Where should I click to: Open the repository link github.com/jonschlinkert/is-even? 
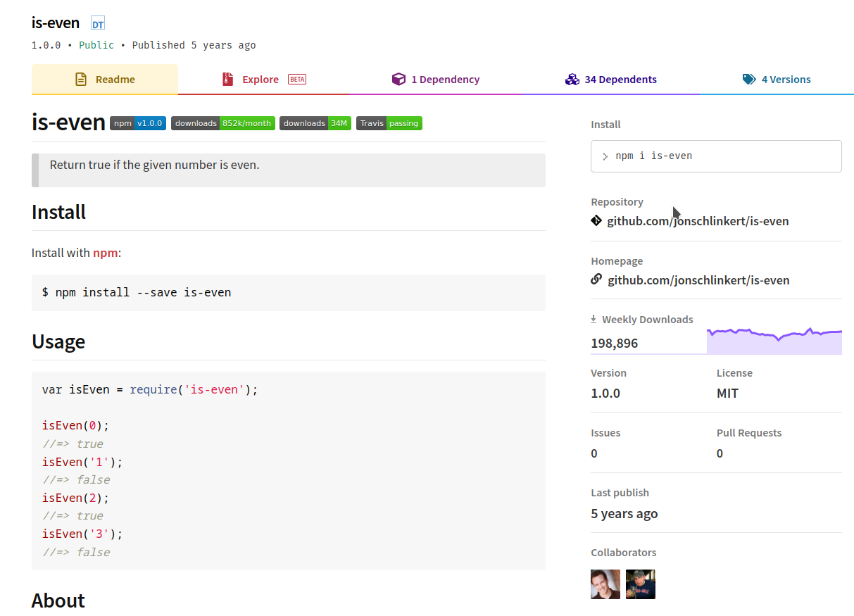(698, 221)
